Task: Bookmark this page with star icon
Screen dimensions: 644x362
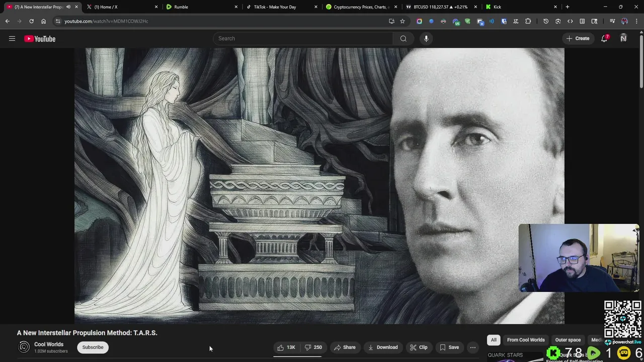Action: [403, 21]
